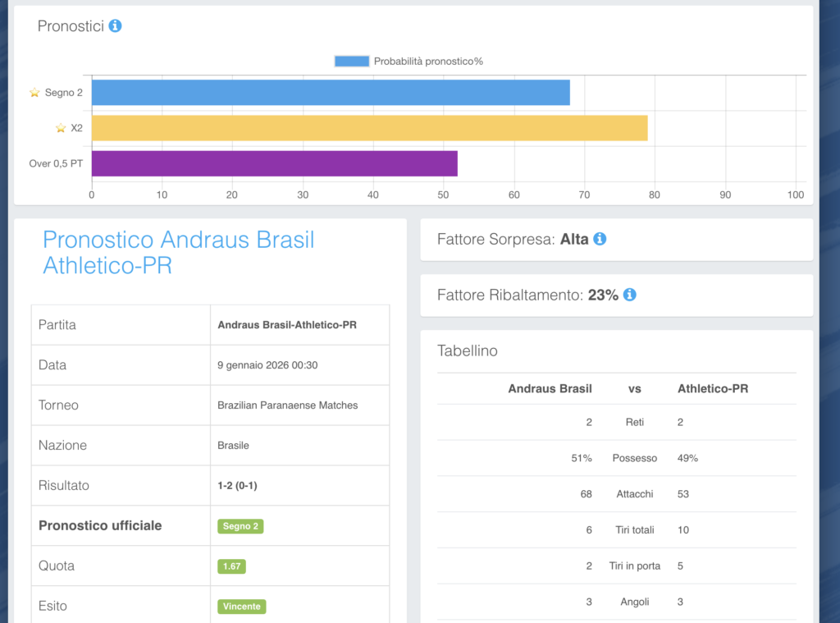Click the green Segno 2 badge
The height and width of the screenshot is (623, 840).
pos(240,526)
